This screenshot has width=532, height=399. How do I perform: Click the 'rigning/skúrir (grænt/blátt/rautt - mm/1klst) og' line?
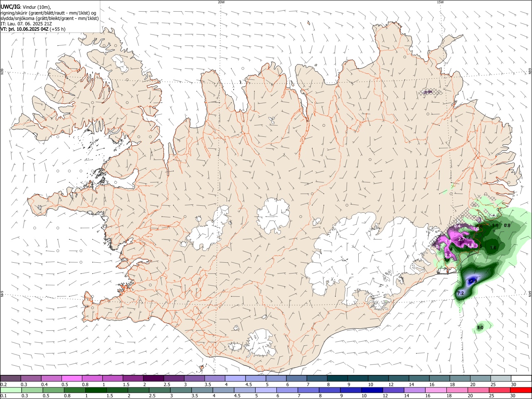(48, 12)
